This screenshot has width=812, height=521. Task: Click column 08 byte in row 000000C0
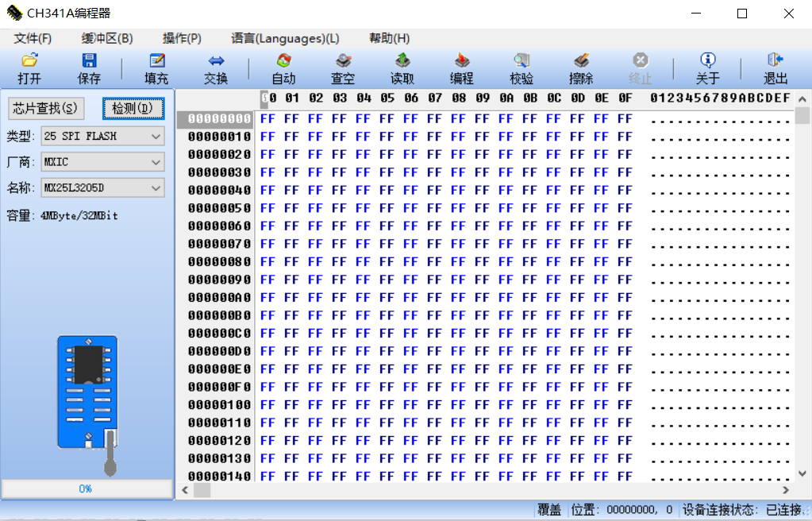pos(458,334)
